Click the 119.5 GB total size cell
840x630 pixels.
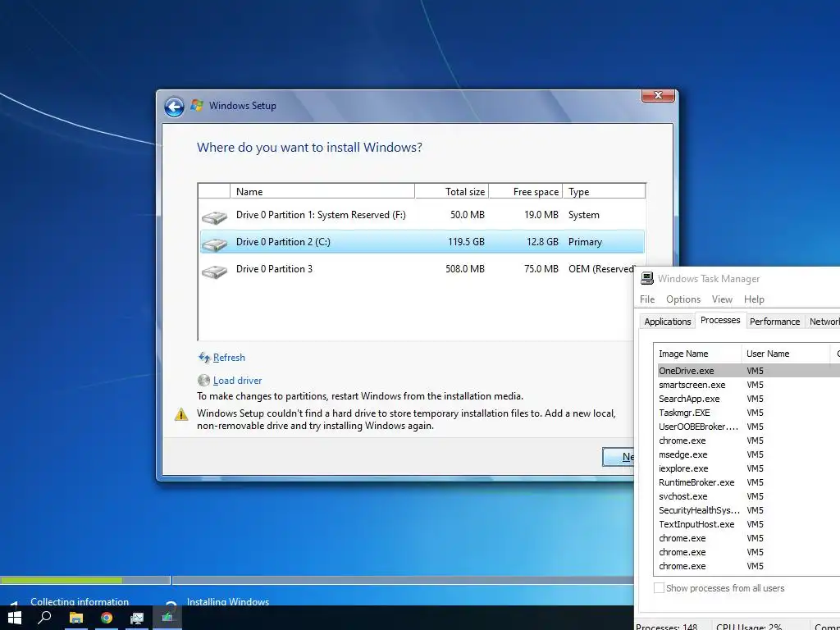pos(466,242)
